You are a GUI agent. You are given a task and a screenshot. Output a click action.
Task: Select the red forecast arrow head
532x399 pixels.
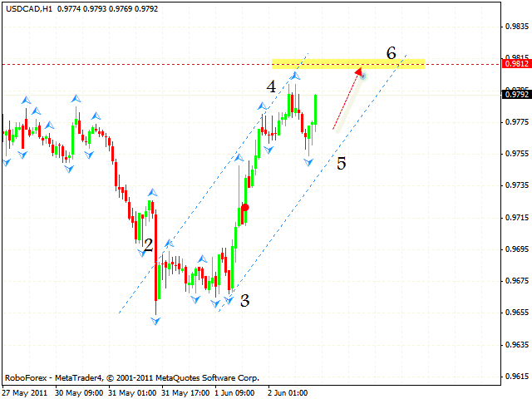[359, 73]
